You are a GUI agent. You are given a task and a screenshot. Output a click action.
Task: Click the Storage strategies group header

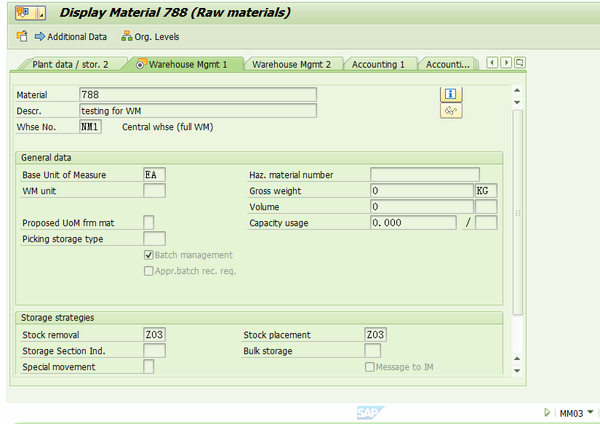tap(259, 318)
